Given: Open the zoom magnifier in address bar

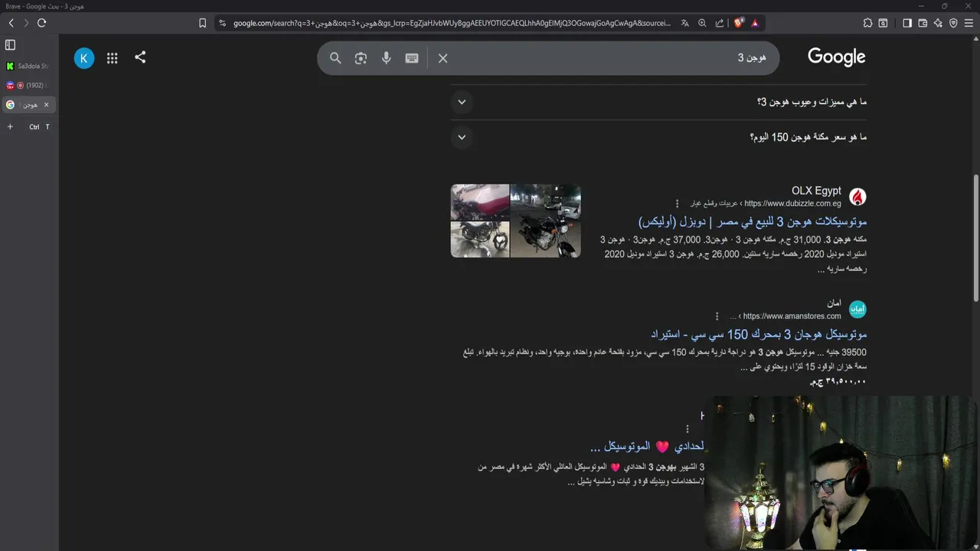Looking at the screenshot, I should coord(702,23).
